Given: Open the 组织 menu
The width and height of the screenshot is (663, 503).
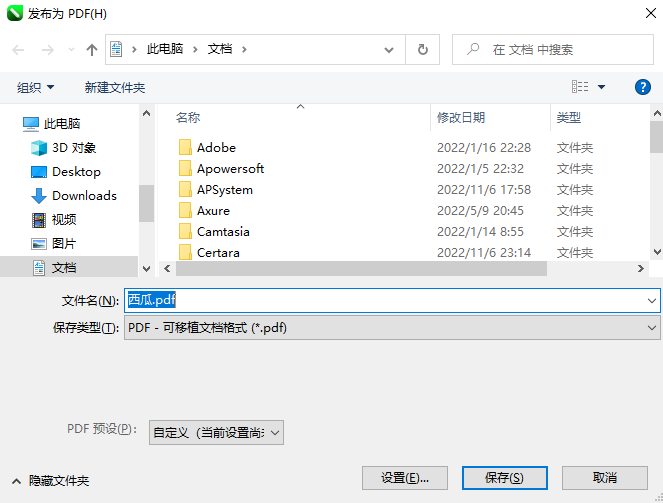Looking at the screenshot, I should [35, 87].
